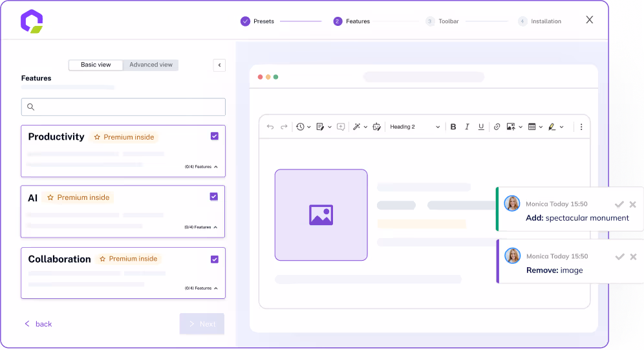Viewport: 644px width, 350px height.
Task: Disable the Collaboration feature checkbox
Action: [215, 259]
